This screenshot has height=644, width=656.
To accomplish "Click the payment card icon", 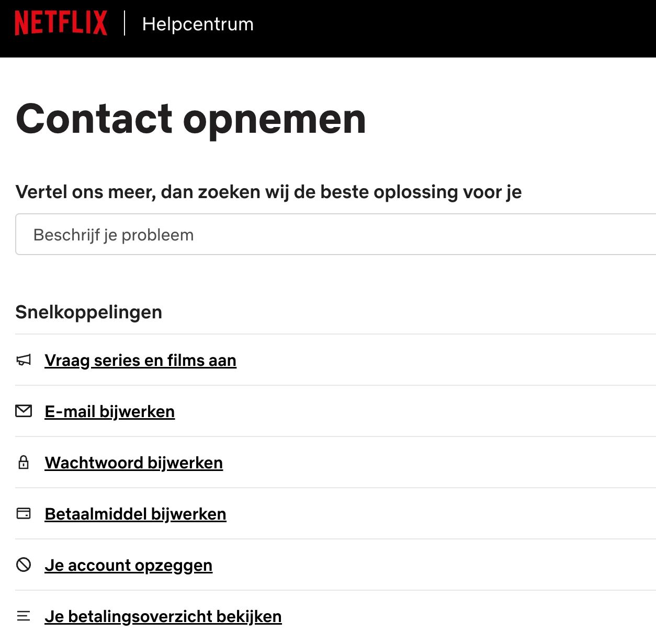I will tap(24, 513).
